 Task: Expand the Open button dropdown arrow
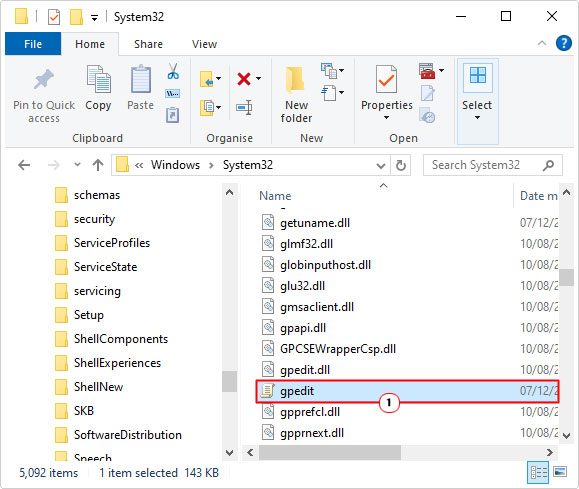[441, 70]
